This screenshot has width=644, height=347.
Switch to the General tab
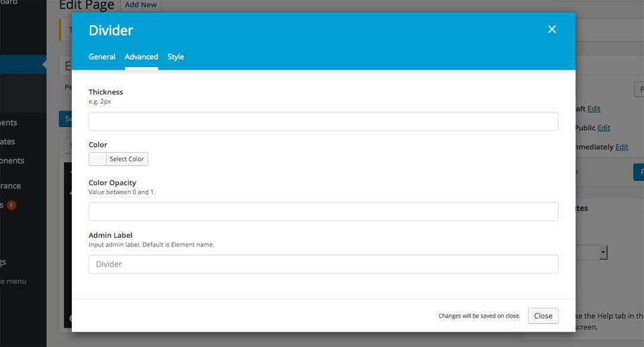point(102,56)
